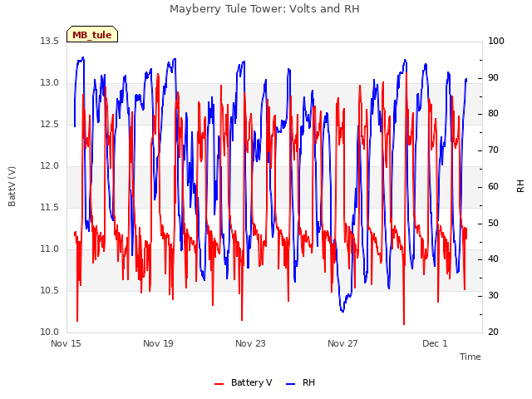Click the Dec 1 tick label

[435, 343]
